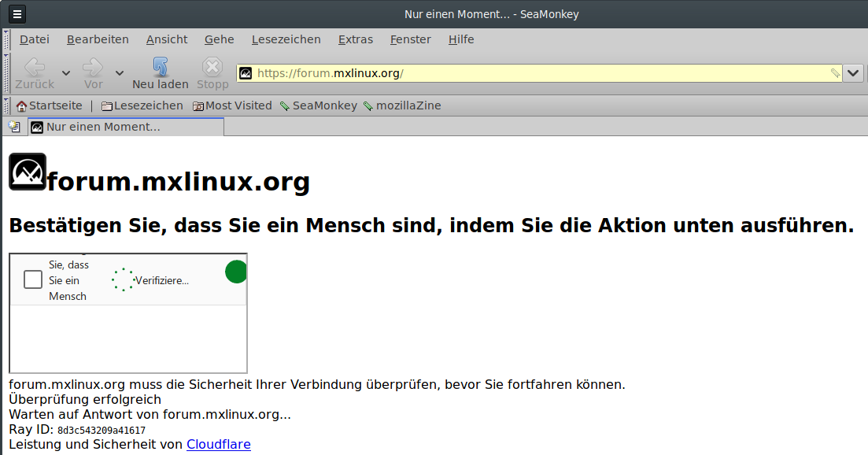Select the Nur einen Moment tab

pyautogui.click(x=126, y=127)
